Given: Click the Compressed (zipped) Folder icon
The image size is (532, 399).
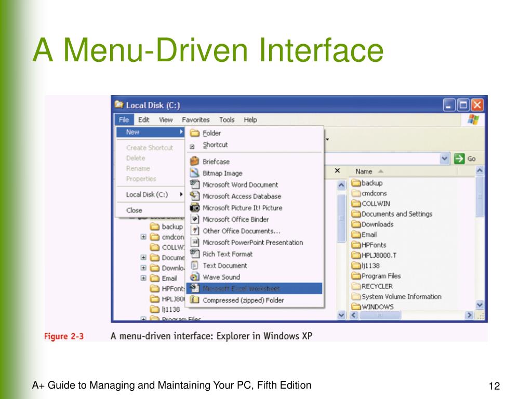Looking at the screenshot, I should (x=194, y=300).
